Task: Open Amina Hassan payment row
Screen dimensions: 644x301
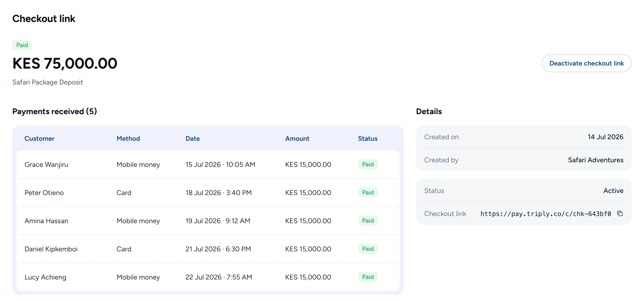Action: (208, 221)
